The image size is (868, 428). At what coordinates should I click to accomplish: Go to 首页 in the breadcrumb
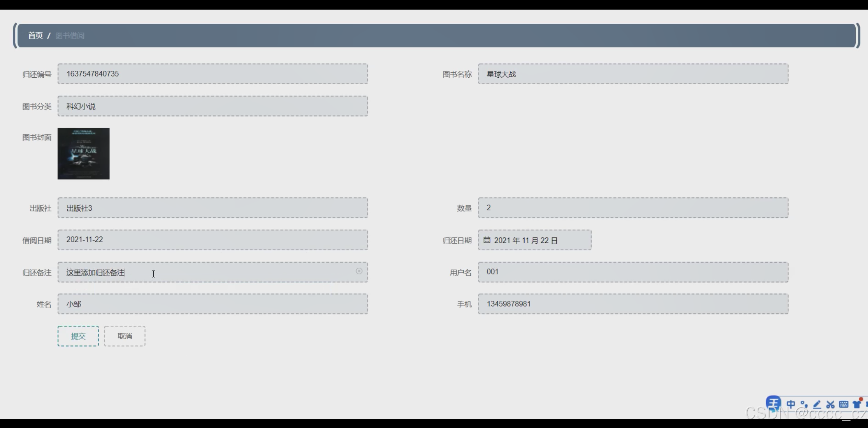(x=35, y=36)
